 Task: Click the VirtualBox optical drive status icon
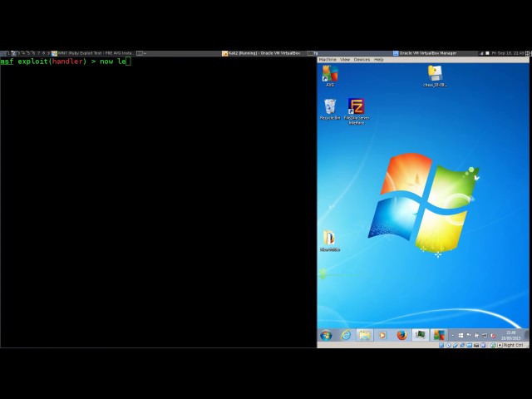pyautogui.click(x=448, y=345)
